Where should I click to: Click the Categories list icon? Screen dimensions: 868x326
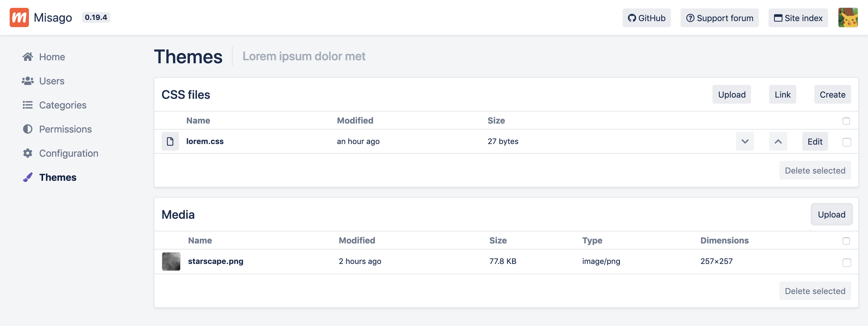[28, 105]
